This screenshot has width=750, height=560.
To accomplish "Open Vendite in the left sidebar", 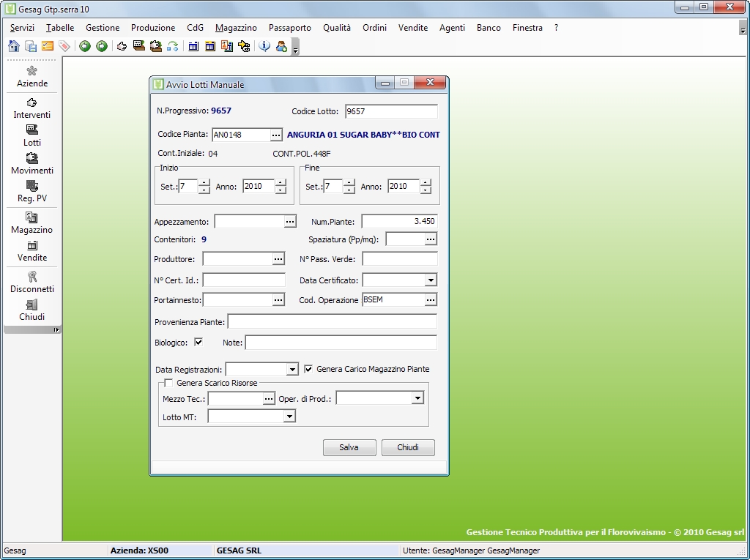I will click(x=32, y=250).
